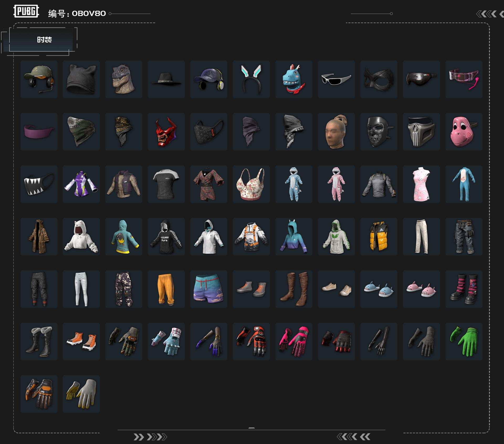Select the black masquerade eye mask
Screen dimensions: 504x444
point(379,79)
